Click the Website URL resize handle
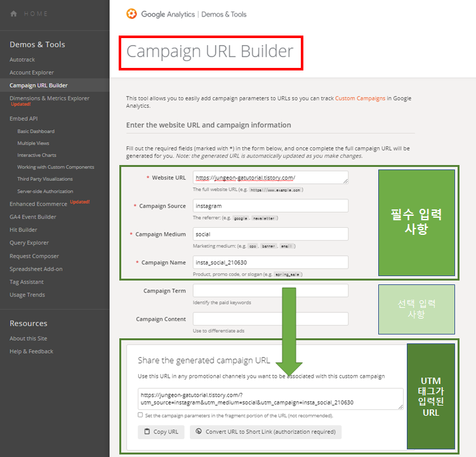The width and height of the screenshot is (476, 457). [345, 182]
